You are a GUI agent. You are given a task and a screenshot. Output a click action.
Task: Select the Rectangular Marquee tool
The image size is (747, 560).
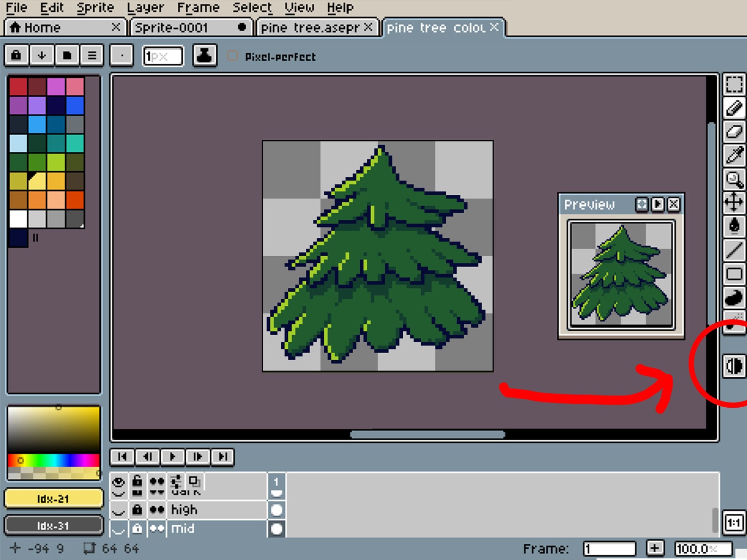point(734,85)
